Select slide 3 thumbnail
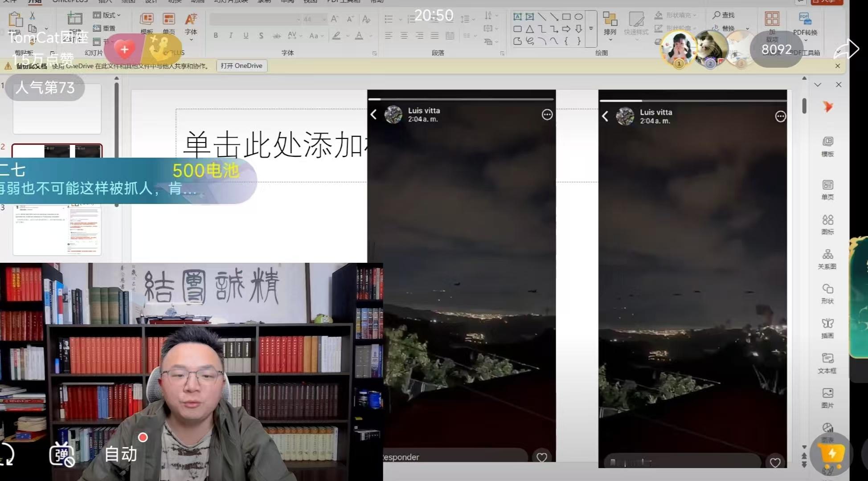Image resolution: width=868 pixels, height=481 pixels. click(x=57, y=229)
